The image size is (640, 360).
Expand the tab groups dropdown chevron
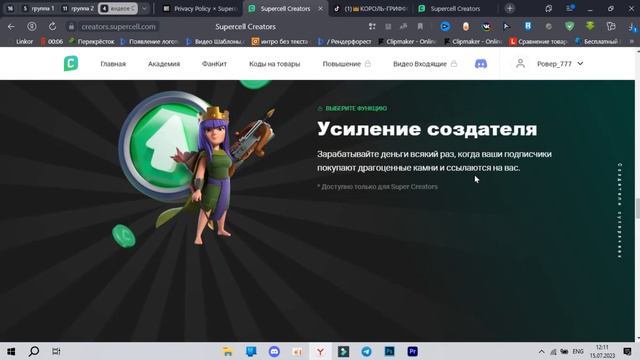pos(144,9)
